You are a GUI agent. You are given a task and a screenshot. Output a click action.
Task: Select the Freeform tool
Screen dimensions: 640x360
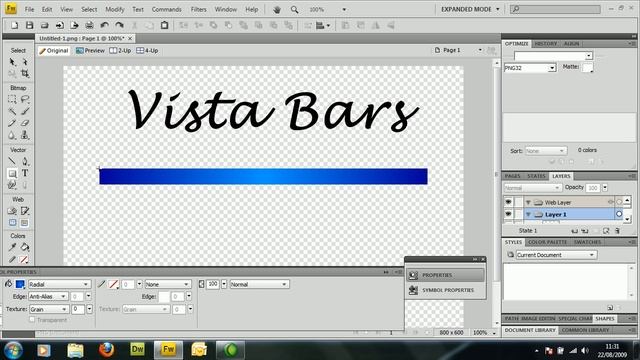[x=12, y=185]
